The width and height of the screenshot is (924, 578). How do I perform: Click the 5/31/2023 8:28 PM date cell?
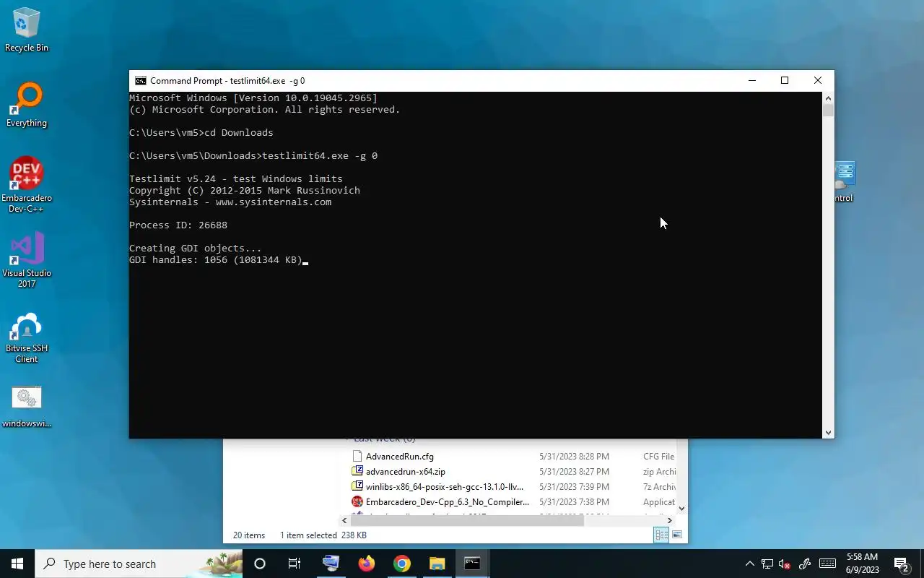pyautogui.click(x=574, y=457)
